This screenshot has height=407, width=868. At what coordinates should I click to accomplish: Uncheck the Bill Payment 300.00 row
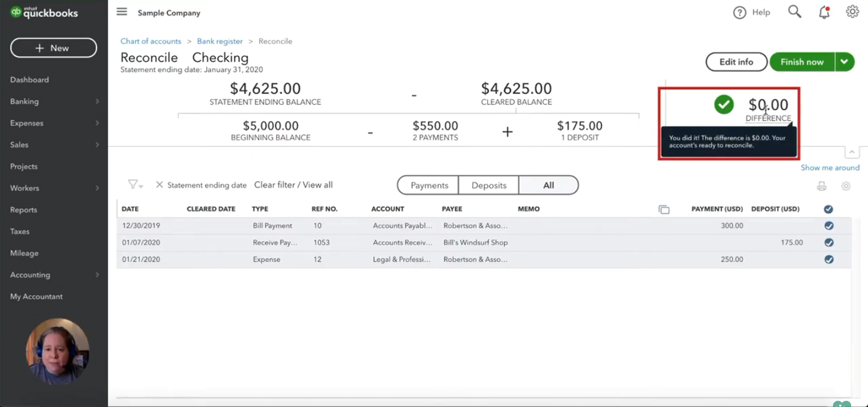(x=829, y=226)
